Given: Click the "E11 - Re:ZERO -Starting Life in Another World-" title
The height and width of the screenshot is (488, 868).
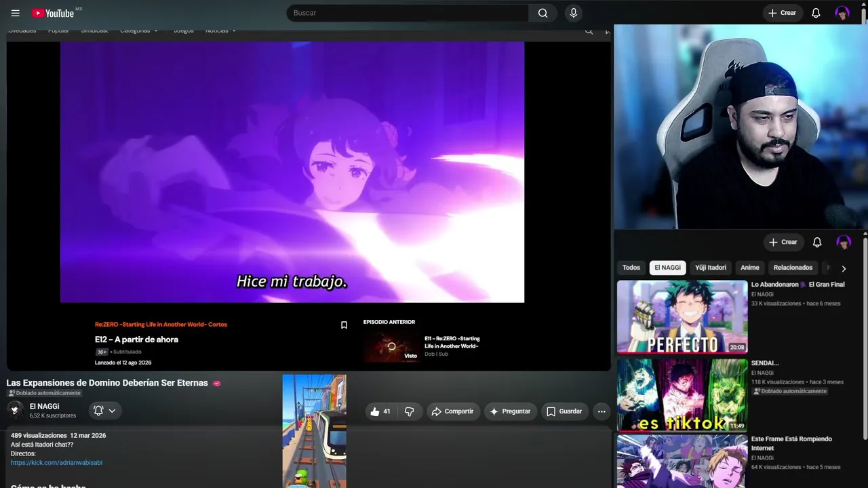Looking at the screenshot, I should tap(452, 342).
